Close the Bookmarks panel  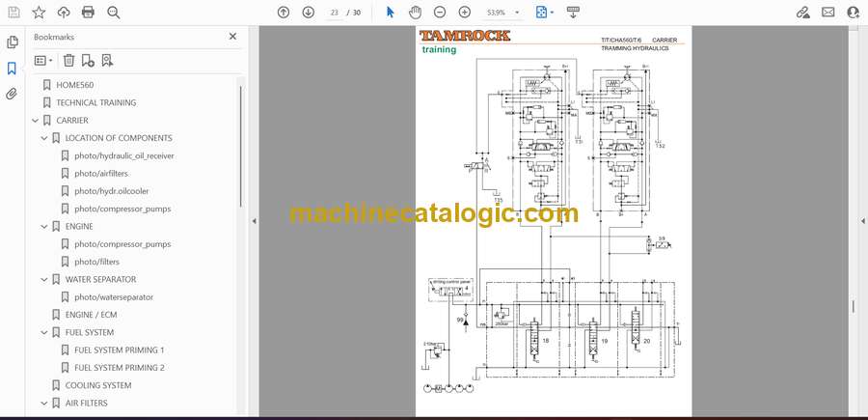tap(232, 37)
